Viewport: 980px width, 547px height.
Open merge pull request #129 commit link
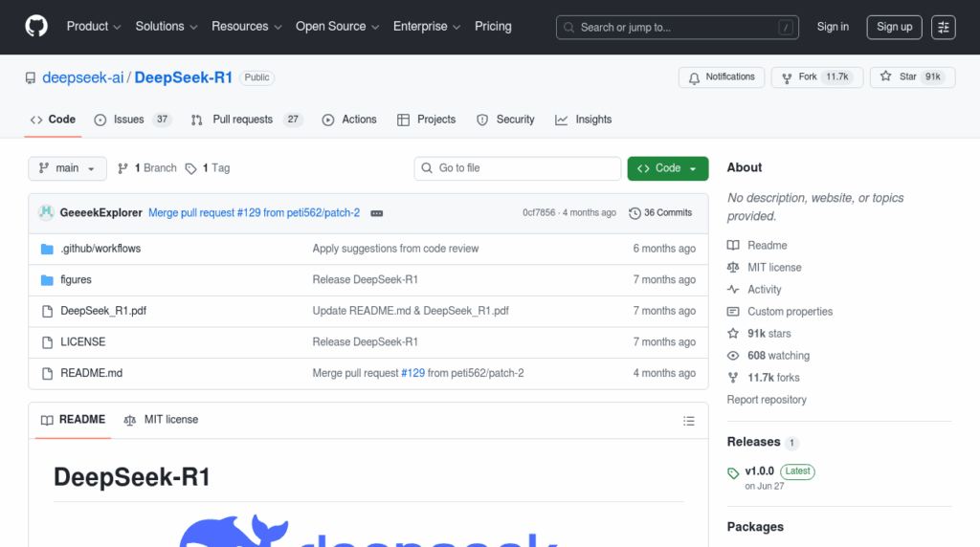point(255,213)
